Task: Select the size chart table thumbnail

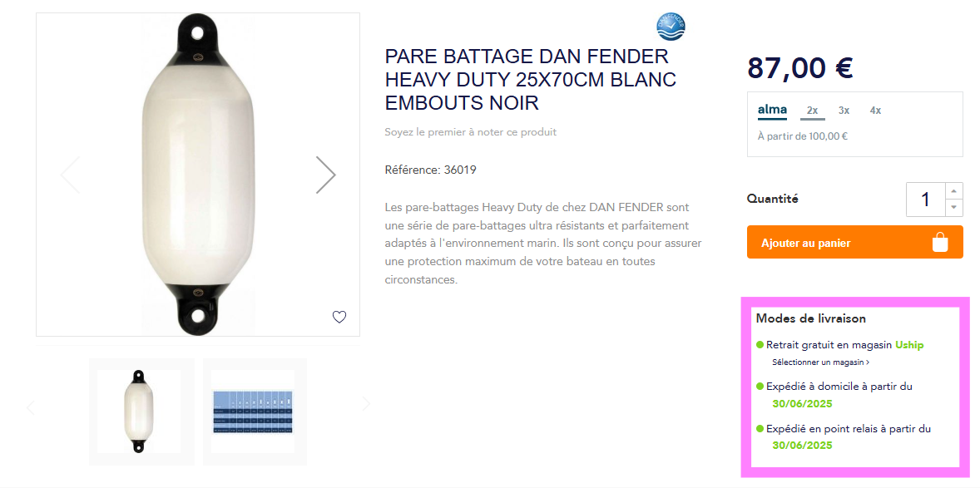Action: 253,412
